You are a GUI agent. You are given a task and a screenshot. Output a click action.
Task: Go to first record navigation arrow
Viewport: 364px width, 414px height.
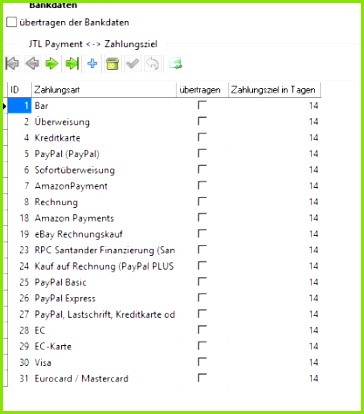[x=12, y=63]
